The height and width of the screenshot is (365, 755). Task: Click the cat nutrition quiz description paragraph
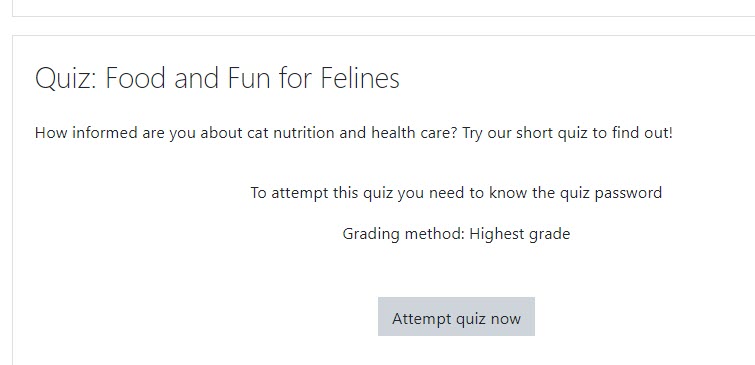click(353, 133)
